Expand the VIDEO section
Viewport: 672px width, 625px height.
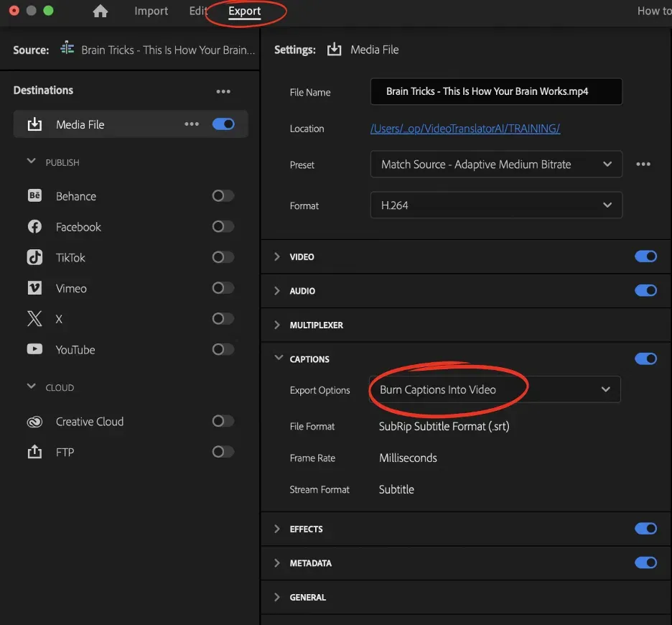[277, 256]
